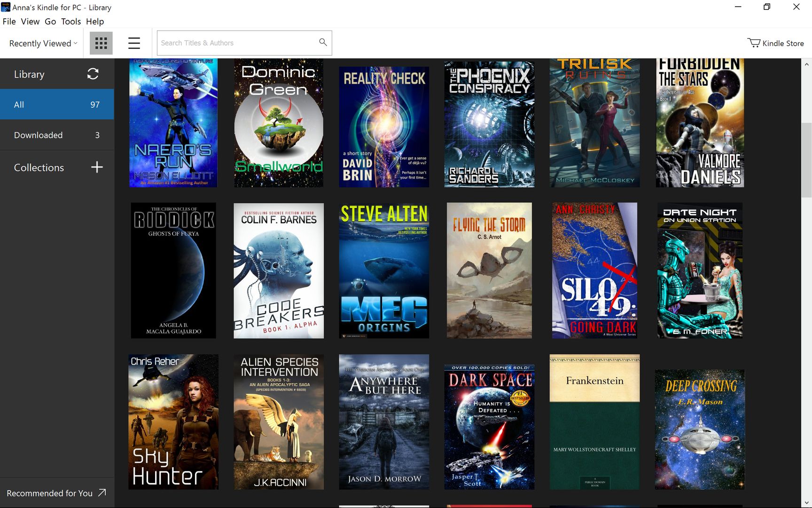Click the Kindle app icon in title bar

coord(6,7)
